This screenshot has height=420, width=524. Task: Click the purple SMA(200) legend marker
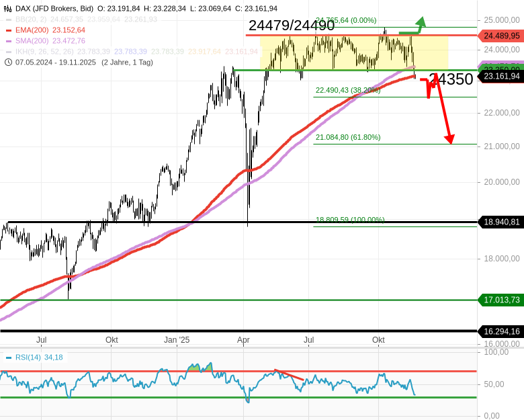click(x=8, y=41)
